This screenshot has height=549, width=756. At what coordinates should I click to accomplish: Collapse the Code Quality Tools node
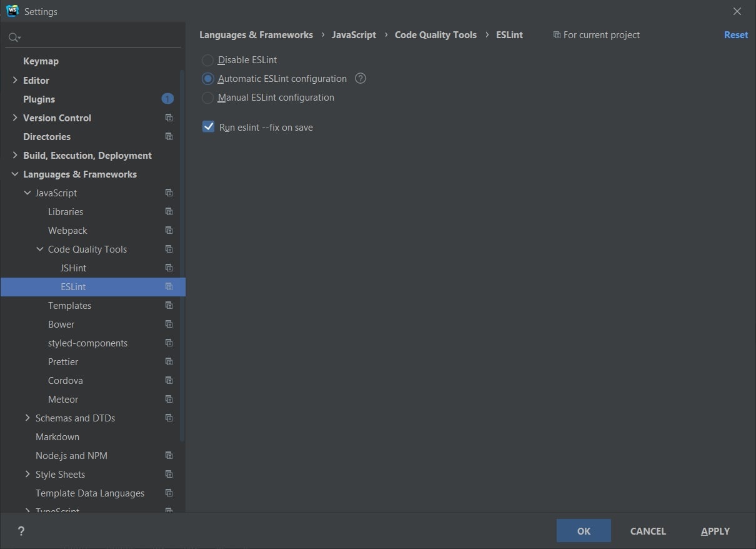(40, 249)
